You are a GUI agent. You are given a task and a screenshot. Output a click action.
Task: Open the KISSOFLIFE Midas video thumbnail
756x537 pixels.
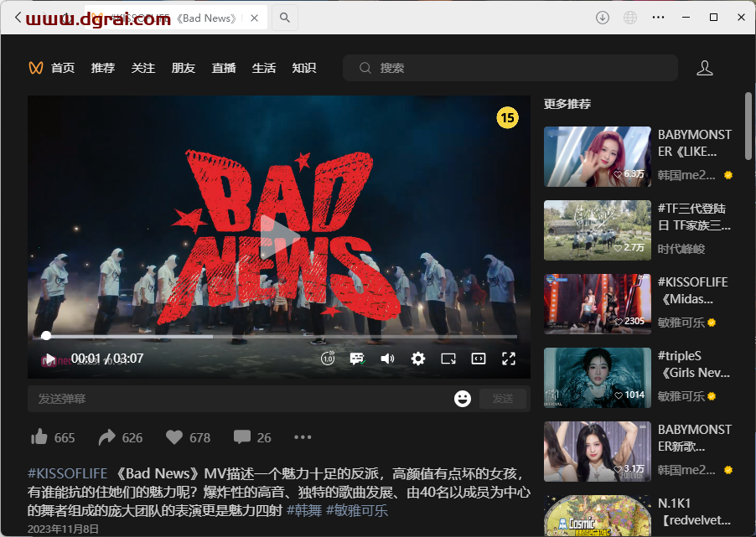pyautogui.click(x=598, y=304)
